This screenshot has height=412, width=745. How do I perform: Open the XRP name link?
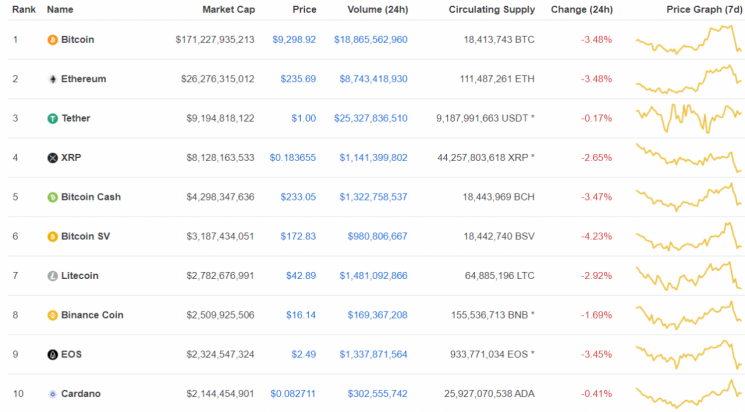[x=71, y=158]
